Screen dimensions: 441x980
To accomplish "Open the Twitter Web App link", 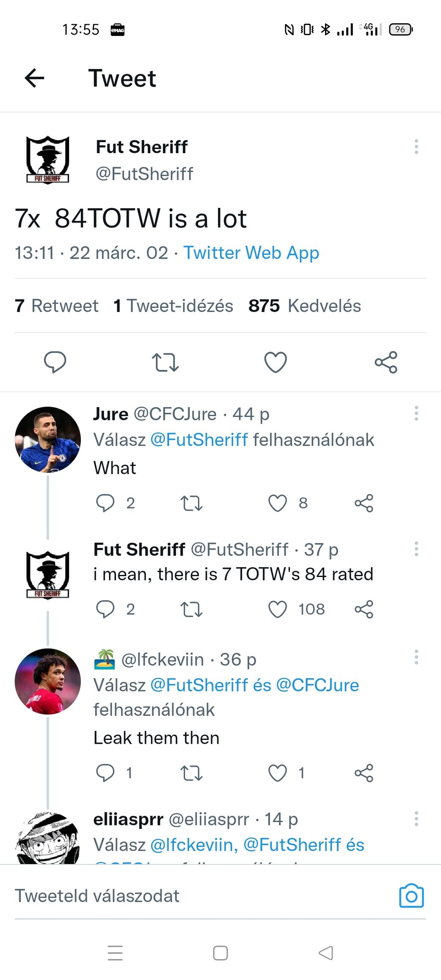I will tap(251, 253).
